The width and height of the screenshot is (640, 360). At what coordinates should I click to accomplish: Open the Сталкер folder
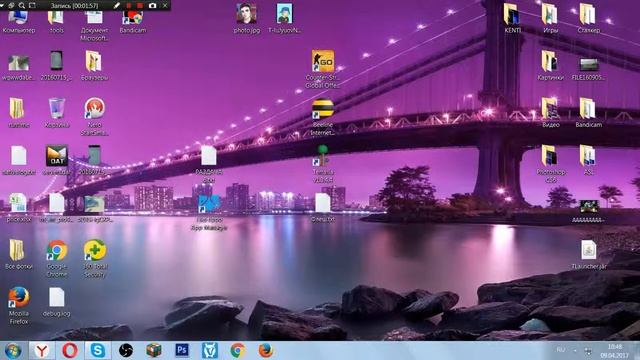(588, 18)
